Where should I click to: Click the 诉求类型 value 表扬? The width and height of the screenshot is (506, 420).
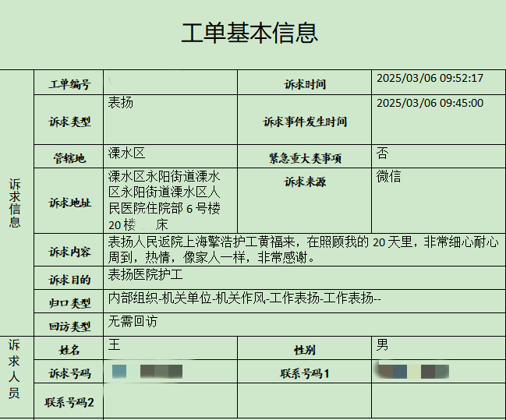pos(120,103)
